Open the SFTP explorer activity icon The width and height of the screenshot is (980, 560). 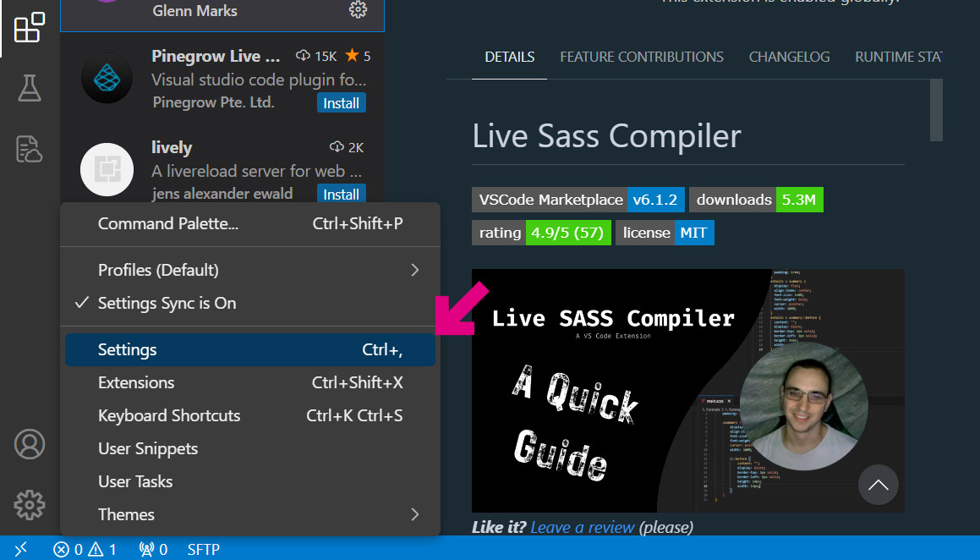[30, 149]
